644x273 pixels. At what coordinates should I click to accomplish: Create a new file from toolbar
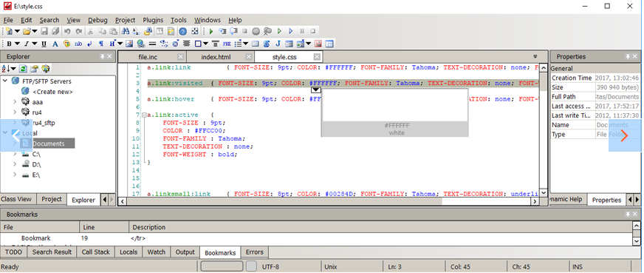point(9,31)
